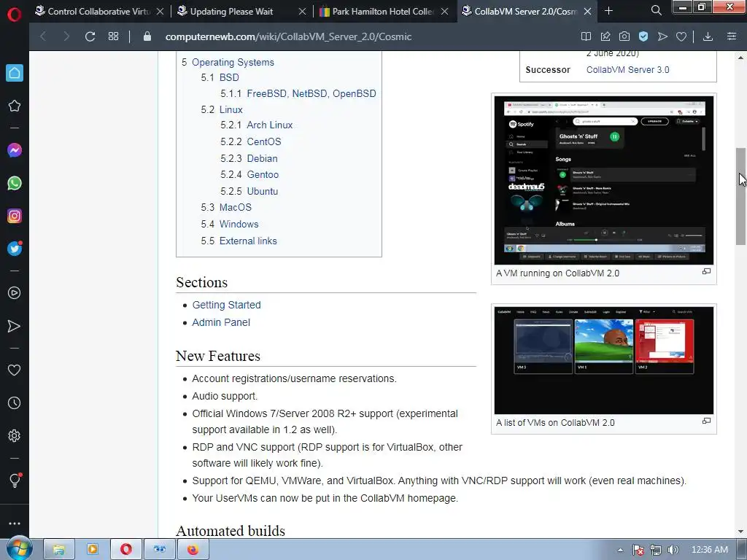Image resolution: width=747 pixels, height=560 pixels.
Task: Jump to Operating Systems section
Action: 233,63
